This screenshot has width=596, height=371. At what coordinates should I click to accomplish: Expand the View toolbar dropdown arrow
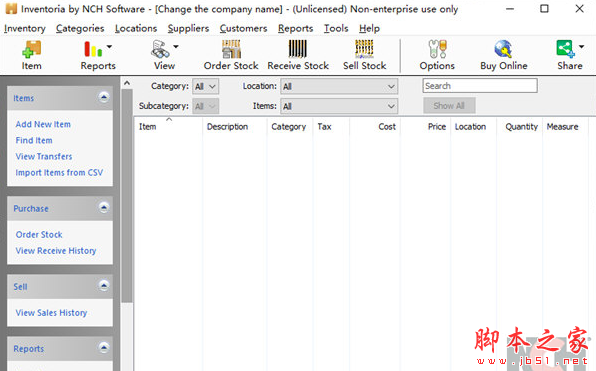point(176,47)
